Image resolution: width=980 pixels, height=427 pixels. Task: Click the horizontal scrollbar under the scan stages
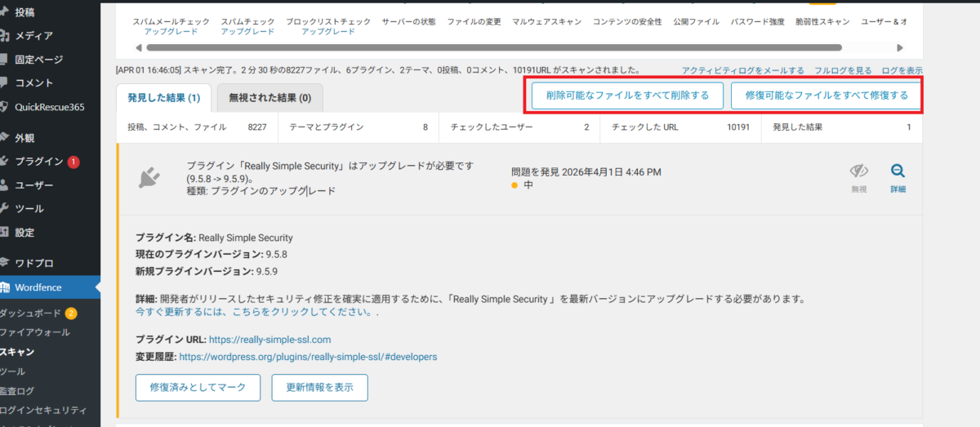click(x=490, y=48)
